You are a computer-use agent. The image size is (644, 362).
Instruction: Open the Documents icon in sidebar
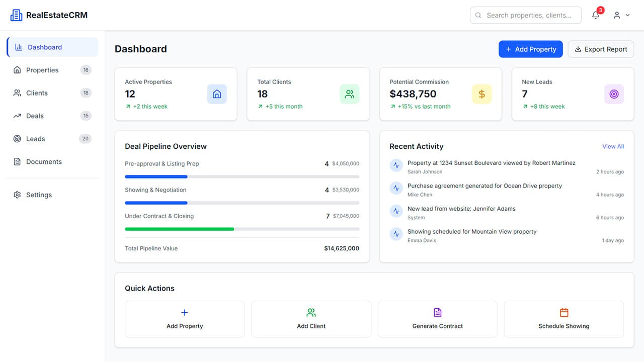(17, 161)
